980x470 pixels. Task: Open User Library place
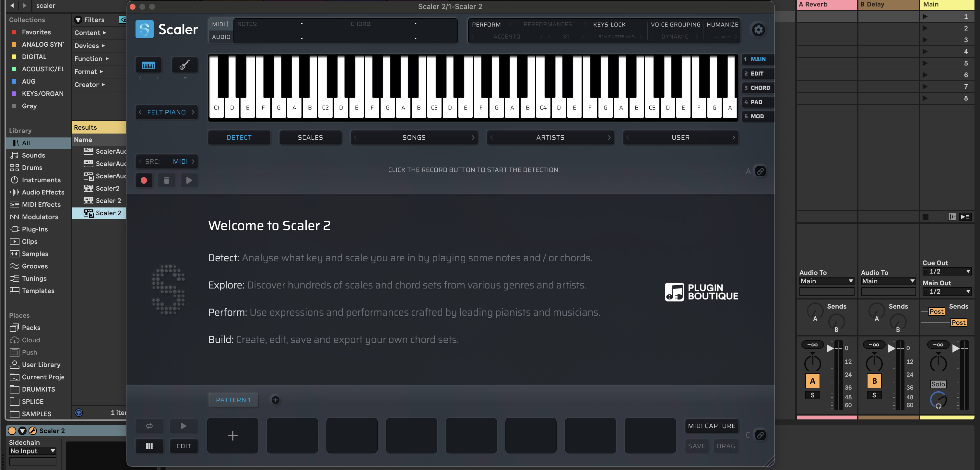click(41, 365)
